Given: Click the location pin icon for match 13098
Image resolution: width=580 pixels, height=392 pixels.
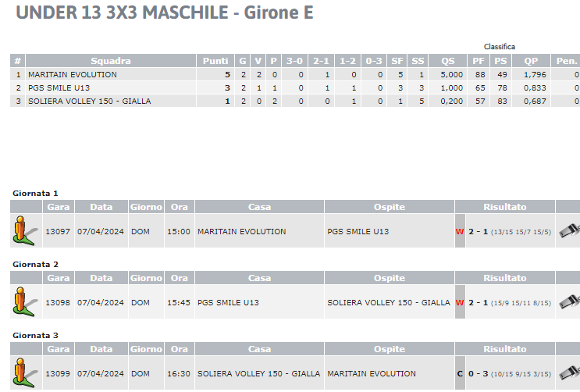Looking at the screenshot, I should pos(25,302).
